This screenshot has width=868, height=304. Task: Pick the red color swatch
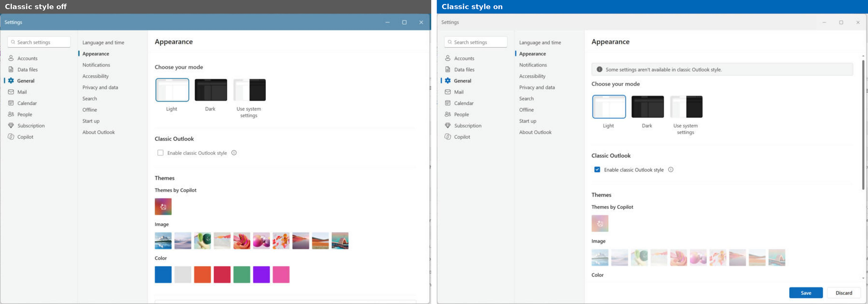click(222, 275)
